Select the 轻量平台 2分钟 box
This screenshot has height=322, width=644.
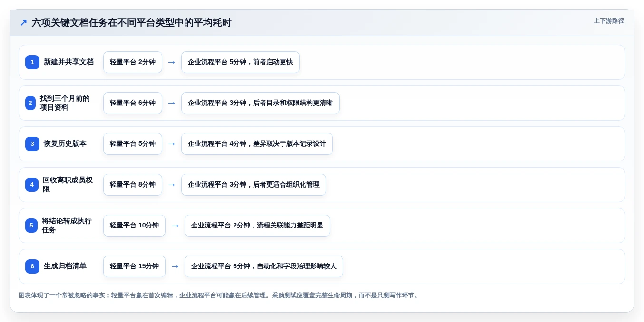[133, 62]
